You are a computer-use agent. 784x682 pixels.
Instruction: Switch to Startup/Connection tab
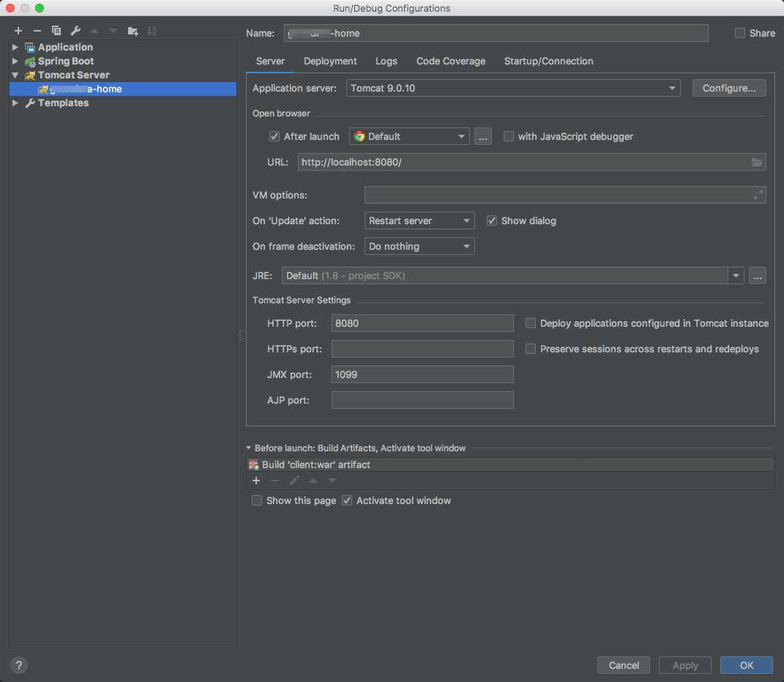548,61
